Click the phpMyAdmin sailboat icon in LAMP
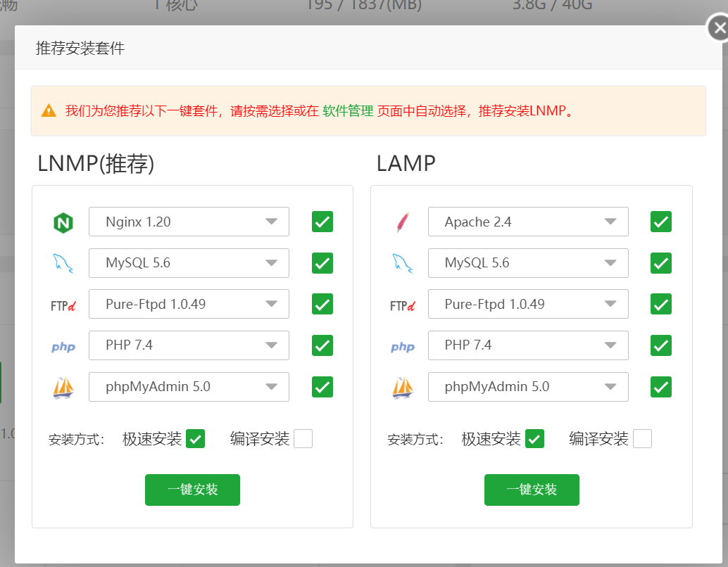The height and width of the screenshot is (567, 728). 403,388
